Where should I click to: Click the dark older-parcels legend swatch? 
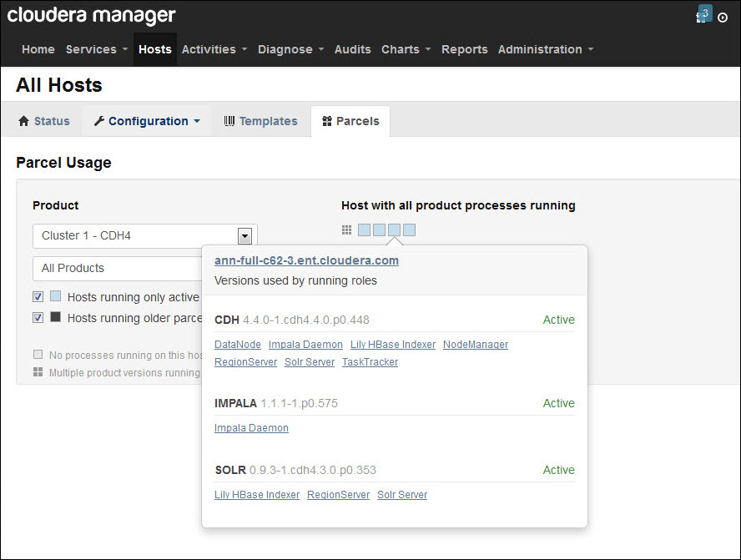pos(56,316)
